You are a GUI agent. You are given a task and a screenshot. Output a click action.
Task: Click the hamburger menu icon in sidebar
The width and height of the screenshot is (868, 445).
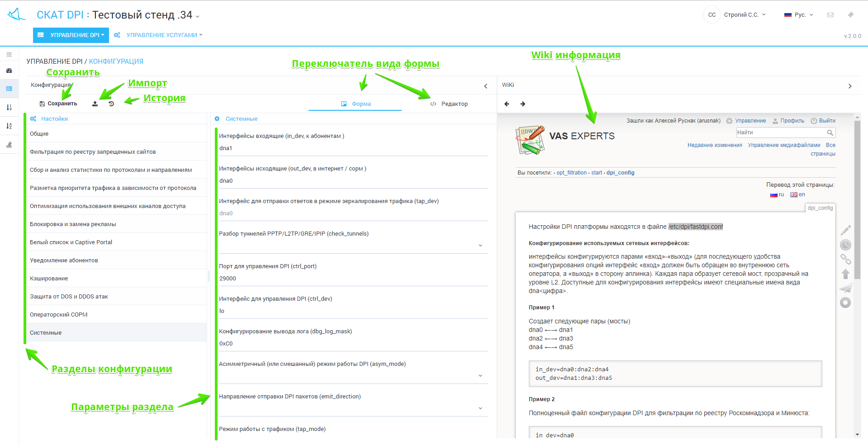[x=9, y=54]
